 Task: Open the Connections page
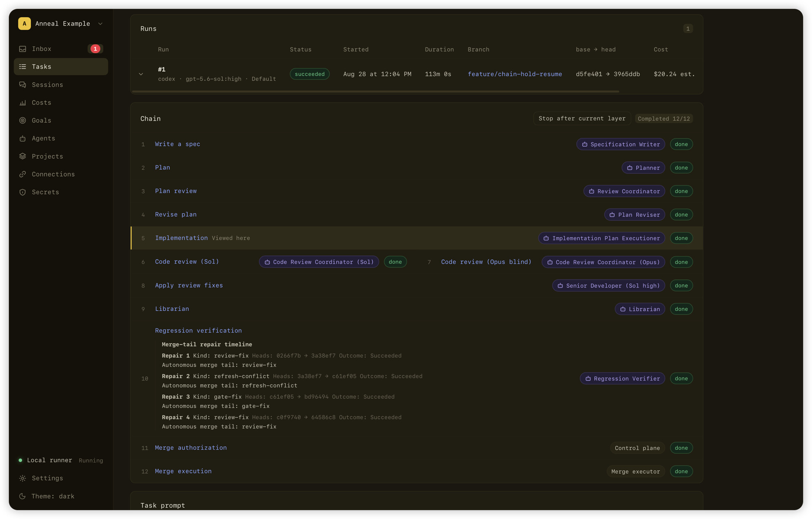61,174
